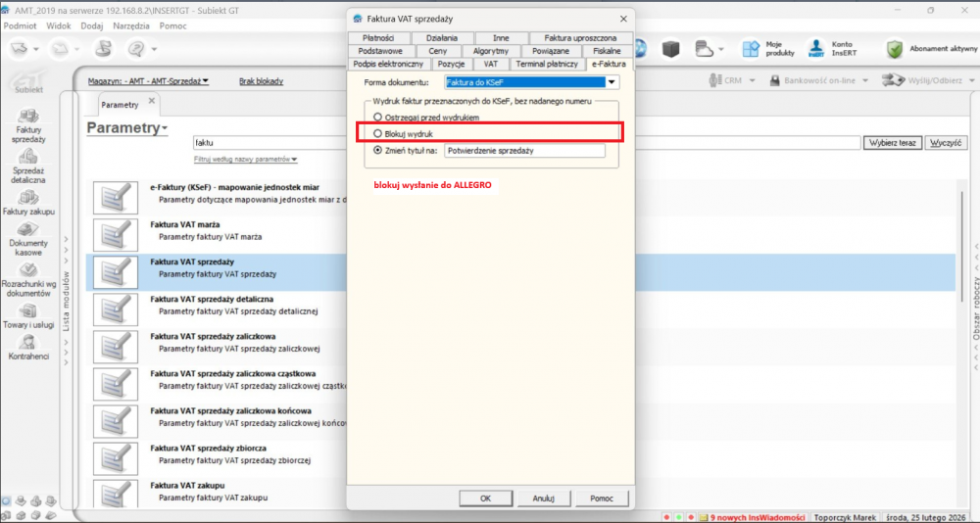Switch to Podpis elektroniczny tab
The height and width of the screenshot is (523, 980).
click(x=388, y=64)
